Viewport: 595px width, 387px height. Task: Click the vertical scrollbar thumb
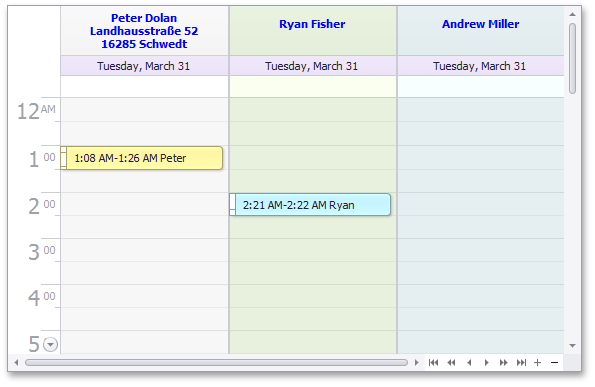(x=573, y=58)
